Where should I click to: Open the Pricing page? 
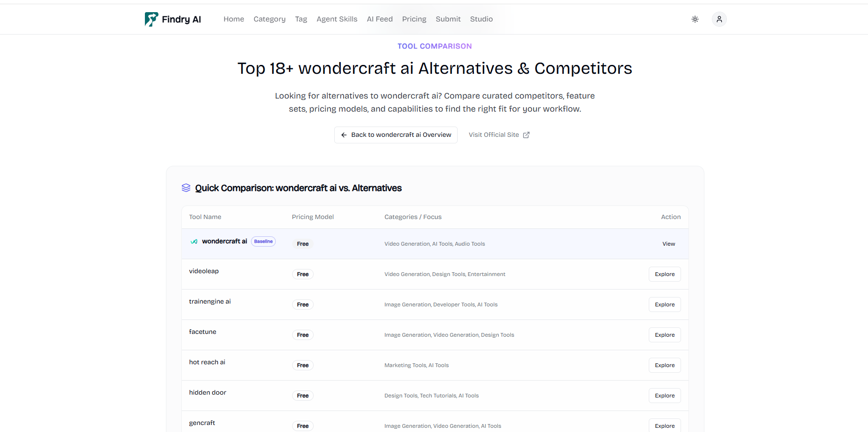click(x=414, y=19)
